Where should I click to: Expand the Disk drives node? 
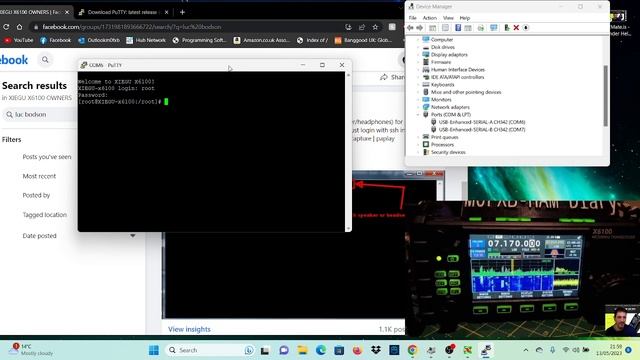click(x=418, y=47)
